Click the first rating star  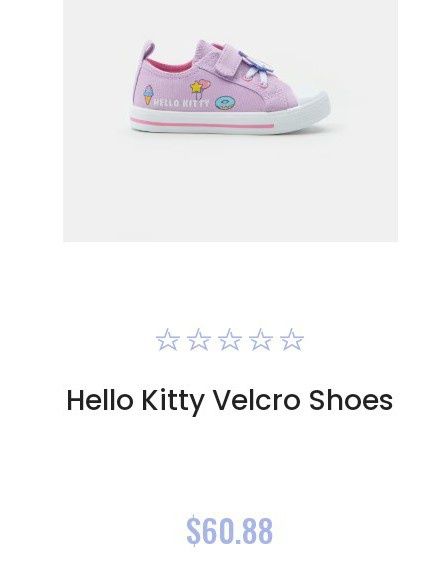pyautogui.click(x=168, y=340)
